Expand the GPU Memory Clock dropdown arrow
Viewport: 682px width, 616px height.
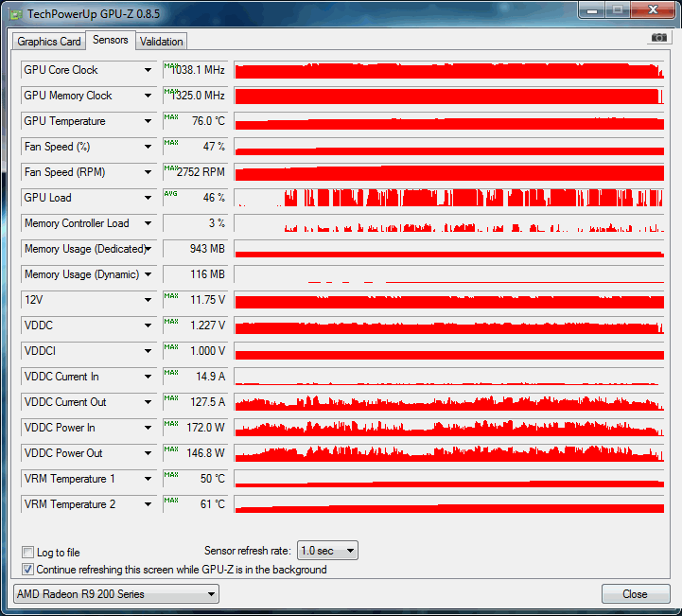click(x=148, y=96)
